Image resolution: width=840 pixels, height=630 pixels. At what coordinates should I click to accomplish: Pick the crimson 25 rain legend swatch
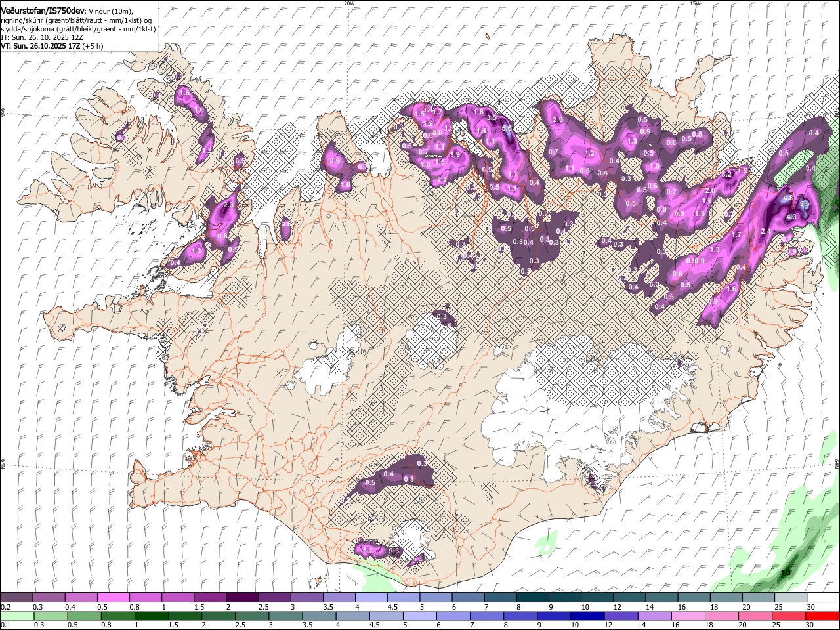point(789,616)
